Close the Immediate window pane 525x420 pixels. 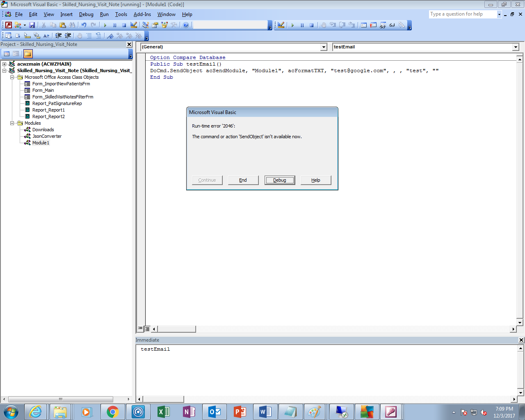(x=521, y=340)
